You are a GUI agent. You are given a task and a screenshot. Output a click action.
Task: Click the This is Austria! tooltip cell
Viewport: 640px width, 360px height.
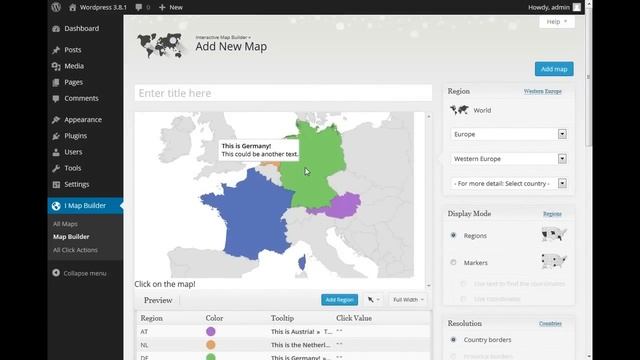pos(301,332)
